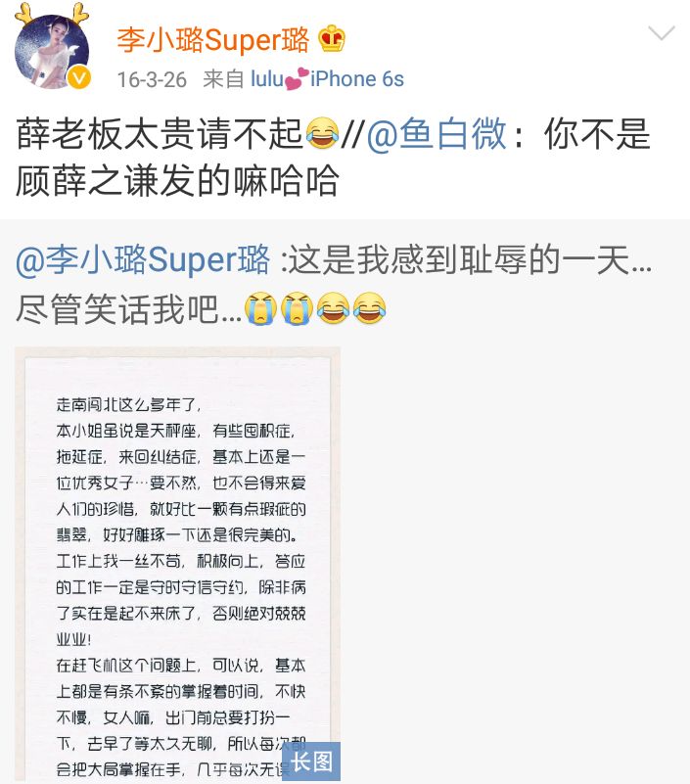Open the attached long text image
The width and height of the screenshot is (690, 784).
tap(177, 564)
